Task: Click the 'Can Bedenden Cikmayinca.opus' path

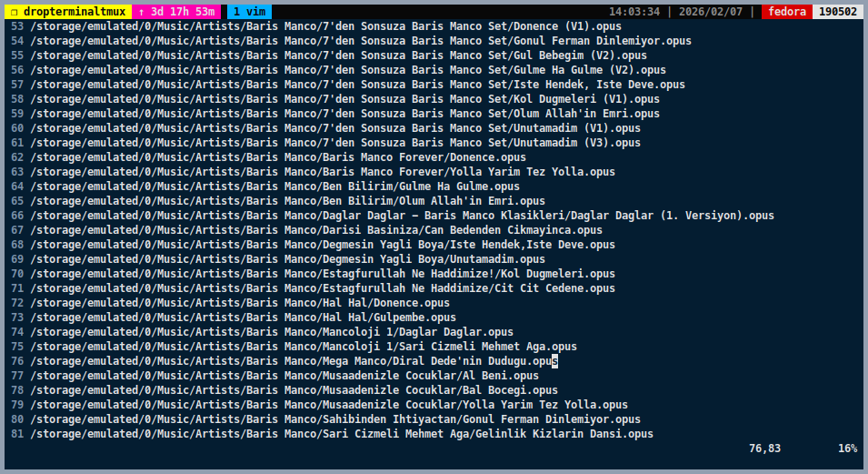Action: click(527, 230)
